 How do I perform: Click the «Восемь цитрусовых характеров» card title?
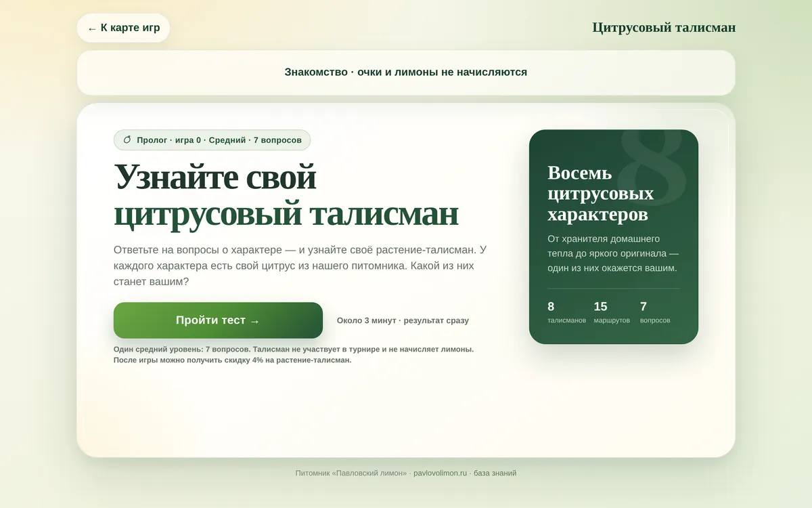coord(601,194)
